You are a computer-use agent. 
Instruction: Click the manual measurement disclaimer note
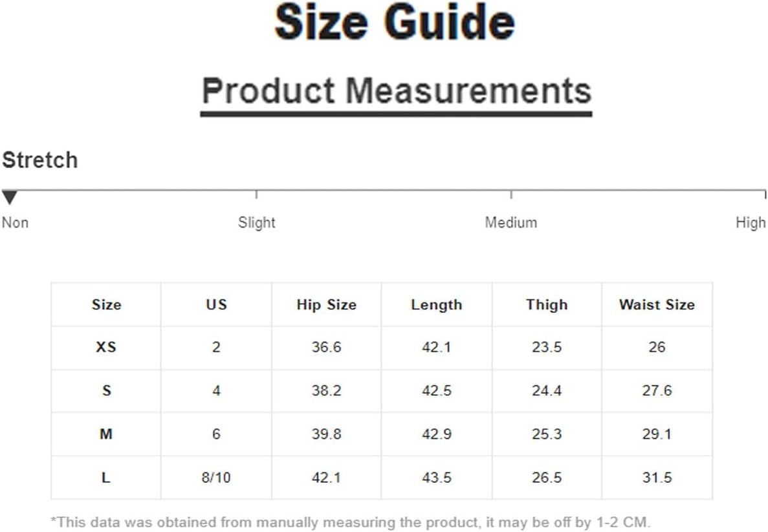351,522
